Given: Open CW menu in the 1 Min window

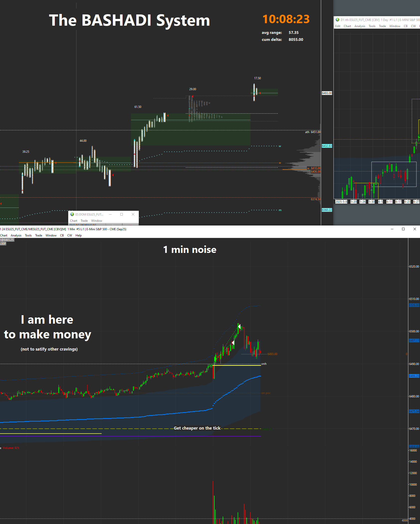Looking at the screenshot, I should (70, 235).
